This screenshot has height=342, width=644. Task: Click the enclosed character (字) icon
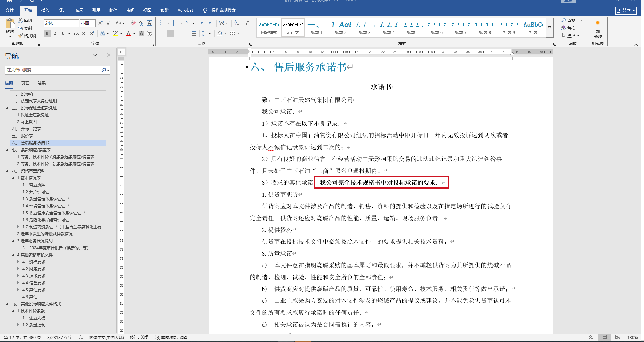[149, 33]
